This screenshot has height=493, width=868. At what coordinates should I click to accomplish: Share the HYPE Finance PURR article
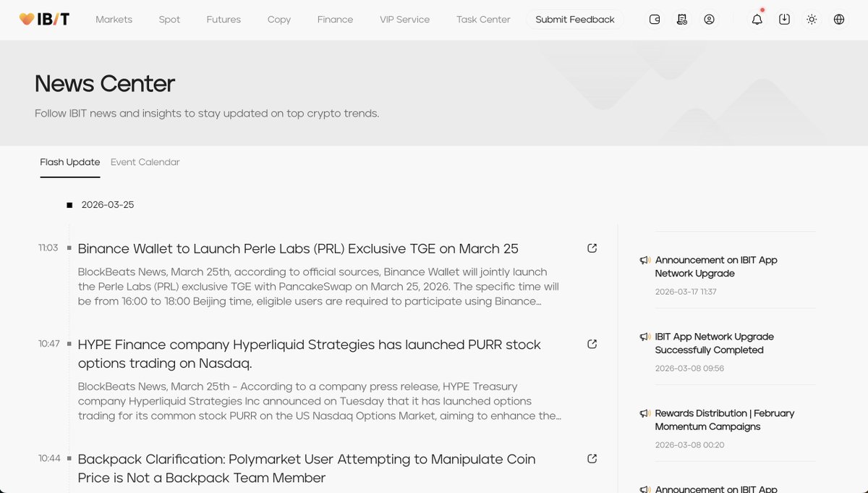592,344
